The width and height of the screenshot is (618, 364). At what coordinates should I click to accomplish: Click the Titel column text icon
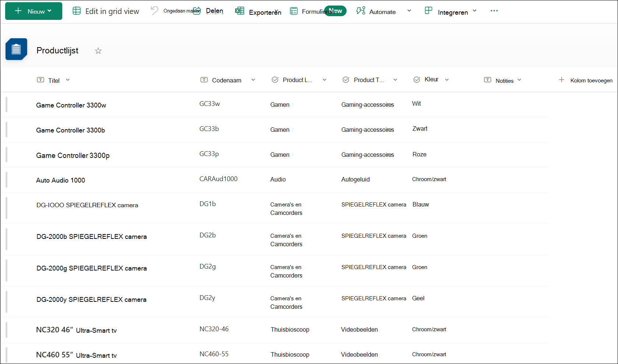[41, 80]
